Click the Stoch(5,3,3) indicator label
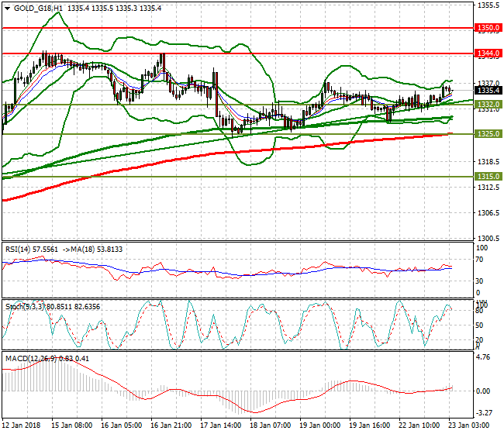 26,307
